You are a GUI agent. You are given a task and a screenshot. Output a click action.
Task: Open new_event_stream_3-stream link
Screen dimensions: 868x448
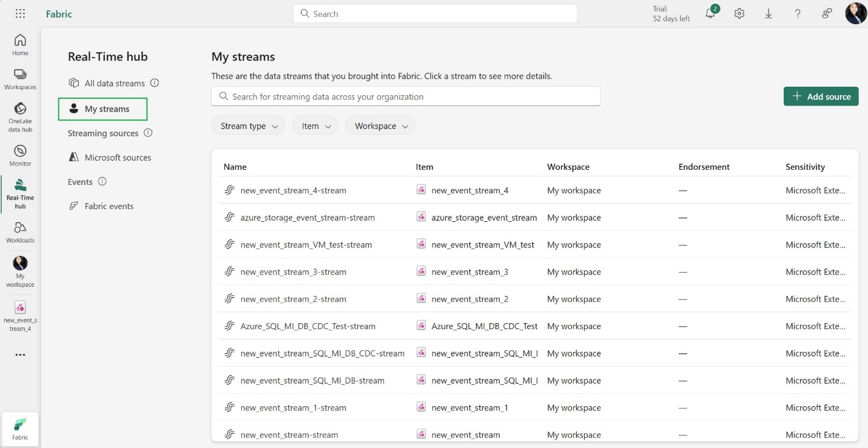[293, 272]
